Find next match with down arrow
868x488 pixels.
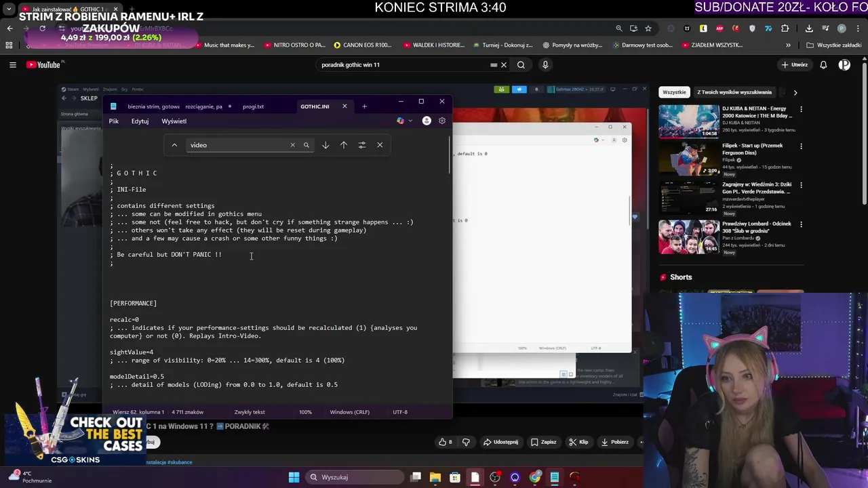(325, 145)
